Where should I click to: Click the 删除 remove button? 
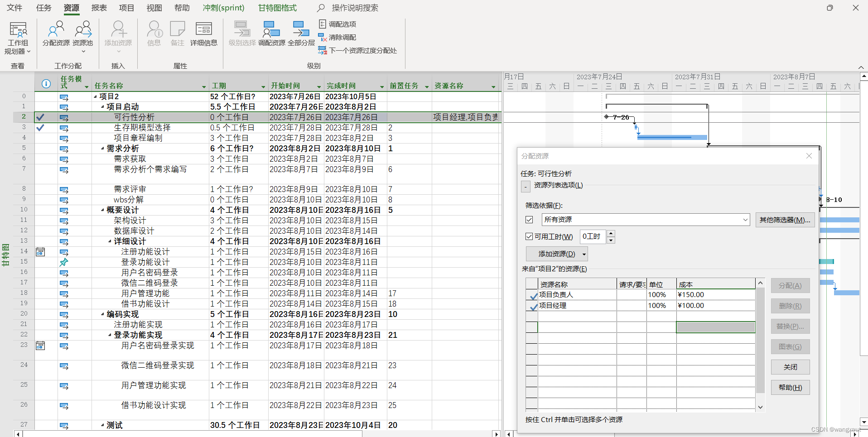[x=790, y=306]
